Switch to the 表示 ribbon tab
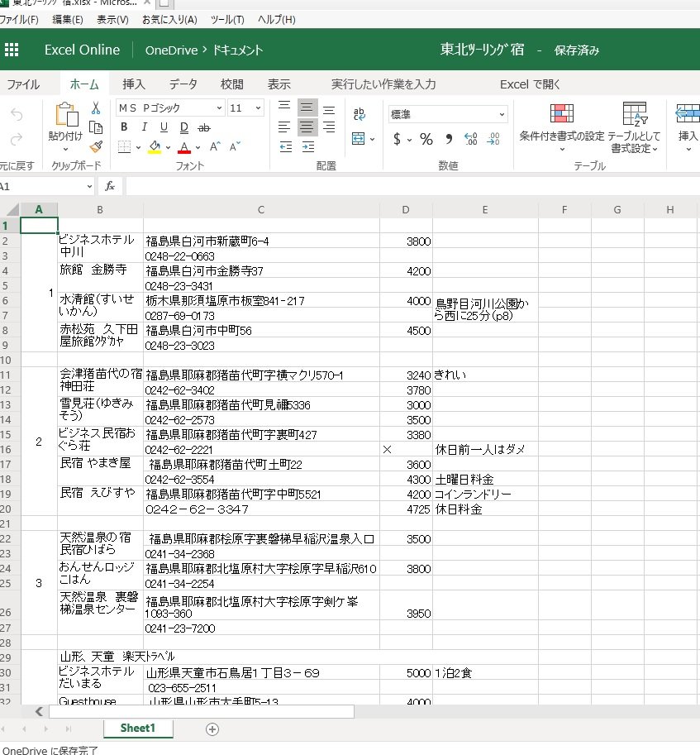Screen dimensions: 700x755 tap(279, 84)
